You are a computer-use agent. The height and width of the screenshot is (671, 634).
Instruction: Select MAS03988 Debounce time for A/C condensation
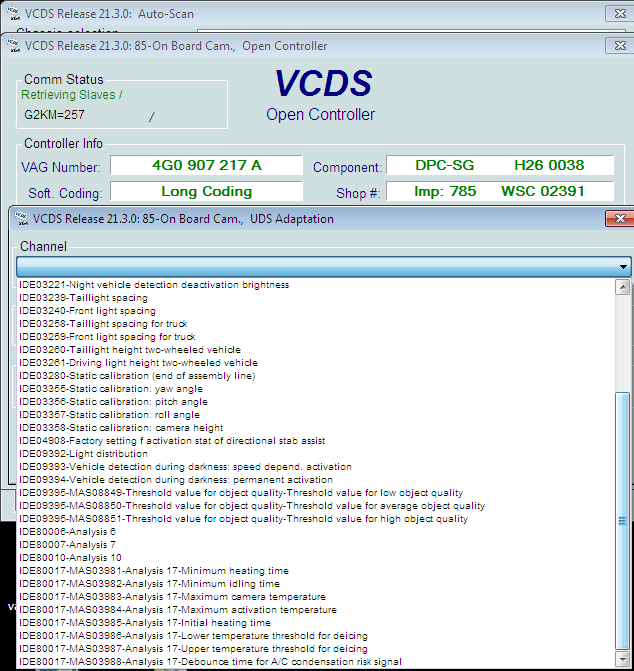click(316, 662)
